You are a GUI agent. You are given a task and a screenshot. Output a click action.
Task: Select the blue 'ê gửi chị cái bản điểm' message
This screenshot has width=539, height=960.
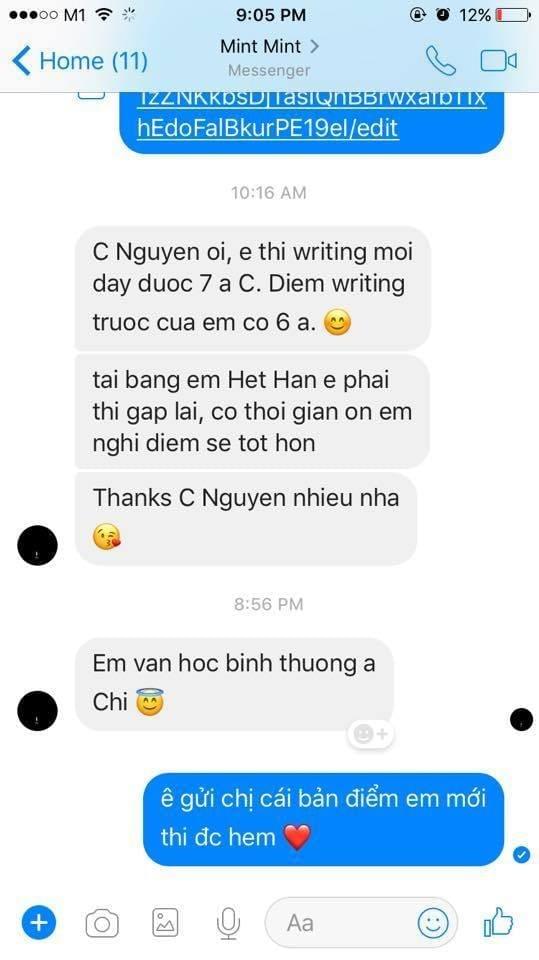[323, 819]
